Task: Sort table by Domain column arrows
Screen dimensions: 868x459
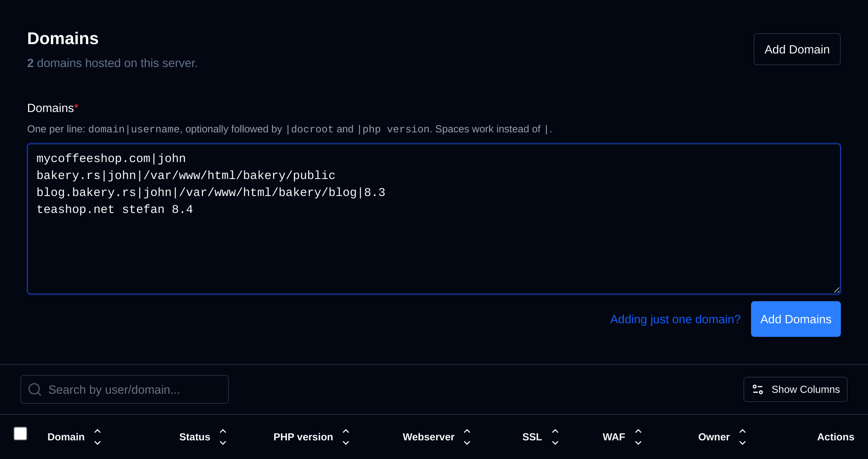Action: coord(97,437)
